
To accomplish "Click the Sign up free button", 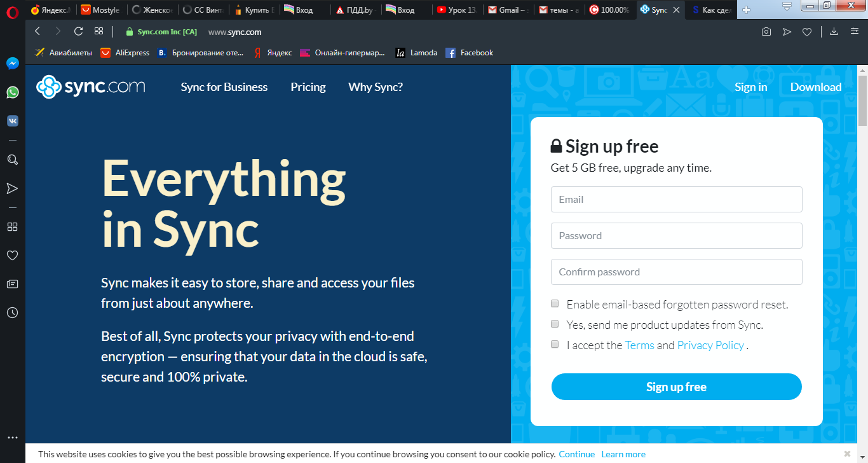I will click(x=677, y=387).
